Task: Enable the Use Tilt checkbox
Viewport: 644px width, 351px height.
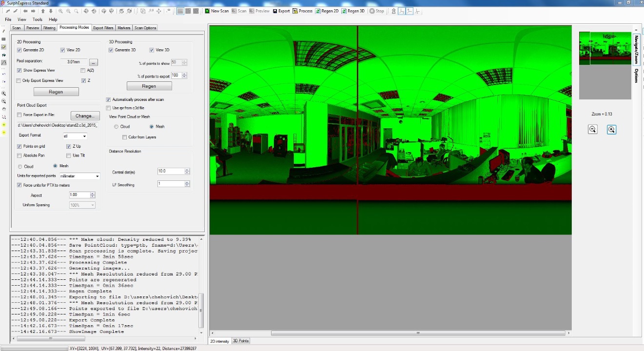Action: pyautogui.click(x=69, y=156)
